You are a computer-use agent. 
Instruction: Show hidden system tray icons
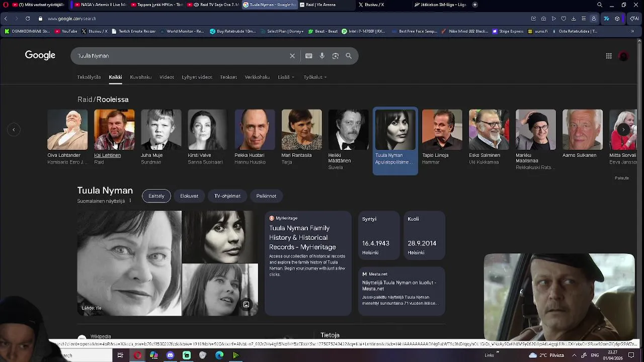coord(574,355)
